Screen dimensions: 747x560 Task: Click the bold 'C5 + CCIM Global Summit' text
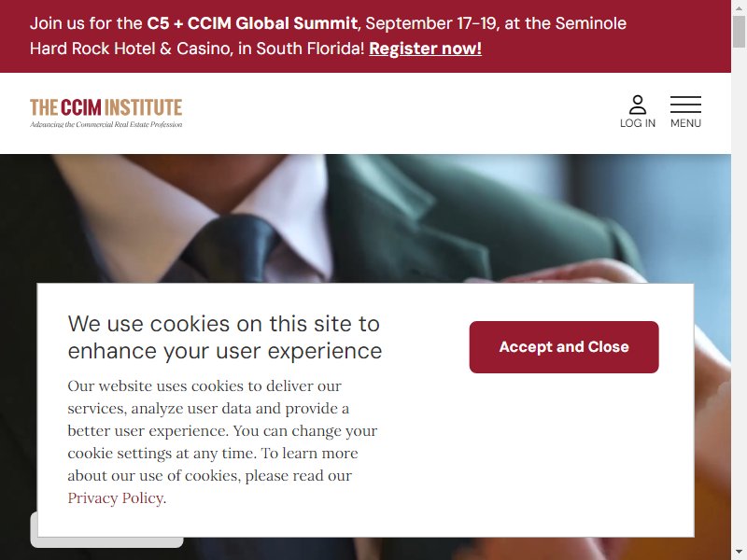click(252, 23)
